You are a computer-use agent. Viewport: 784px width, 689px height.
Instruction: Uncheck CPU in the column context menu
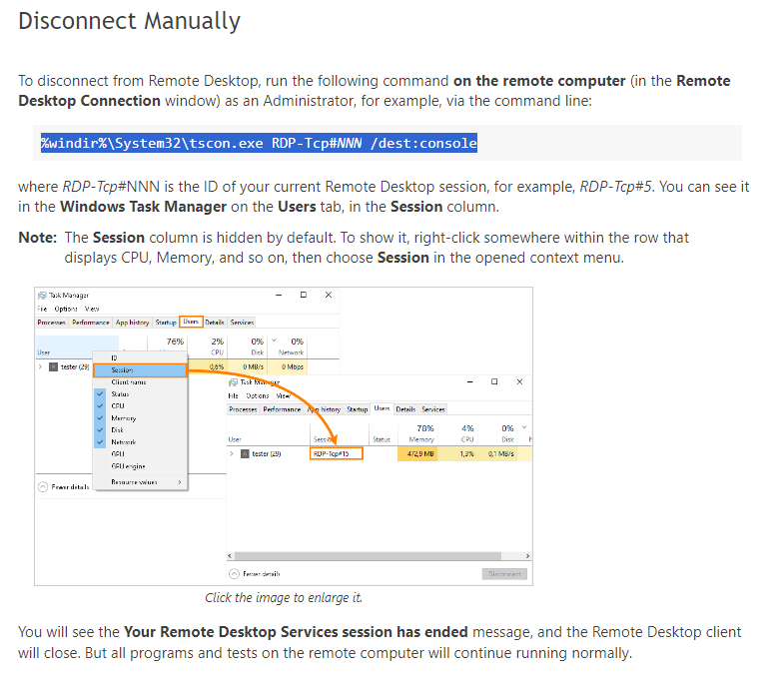[140, 406]
